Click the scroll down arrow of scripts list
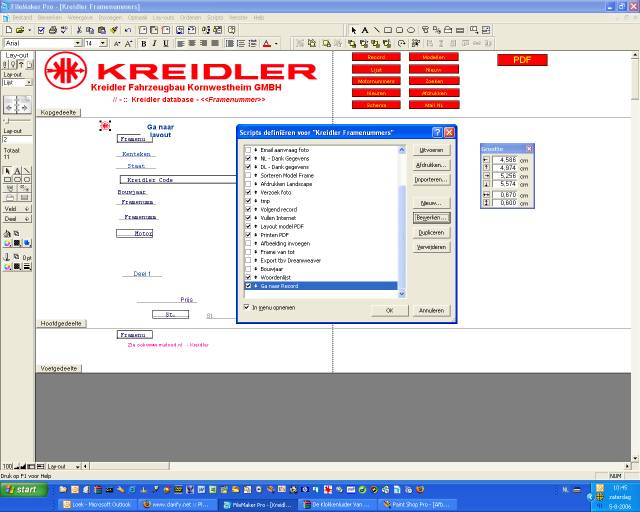Viewport: 640px width, 512px height. (x=402, y=294)
